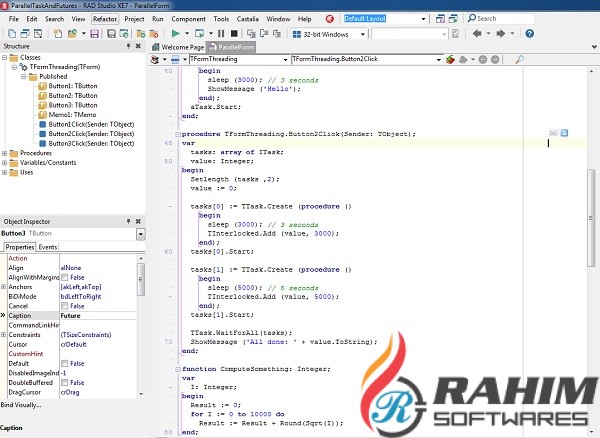Open the Refactor menu
This screenshot has height=438, width=600.
point(104,19)
